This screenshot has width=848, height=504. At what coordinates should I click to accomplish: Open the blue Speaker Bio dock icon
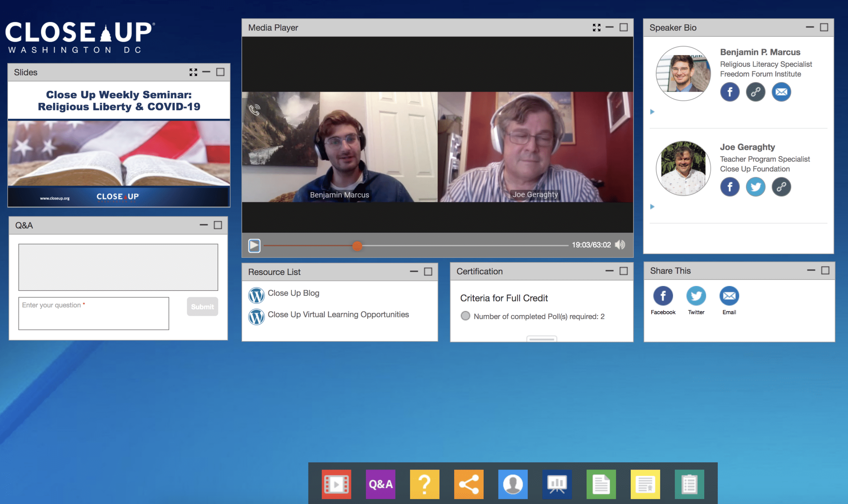pyautogui.click(x=513, y=484)
